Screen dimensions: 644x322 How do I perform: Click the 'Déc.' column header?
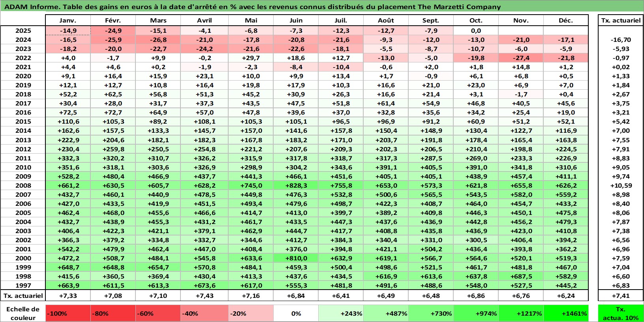(566, 21)
